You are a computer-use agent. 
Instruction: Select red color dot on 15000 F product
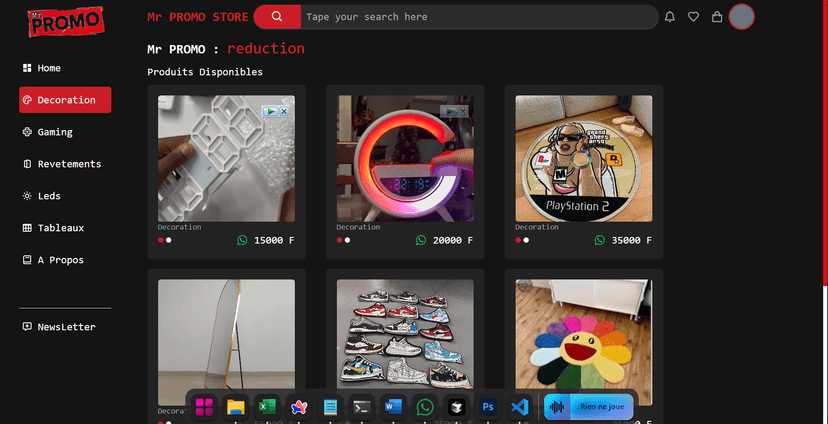pos(161,240)
